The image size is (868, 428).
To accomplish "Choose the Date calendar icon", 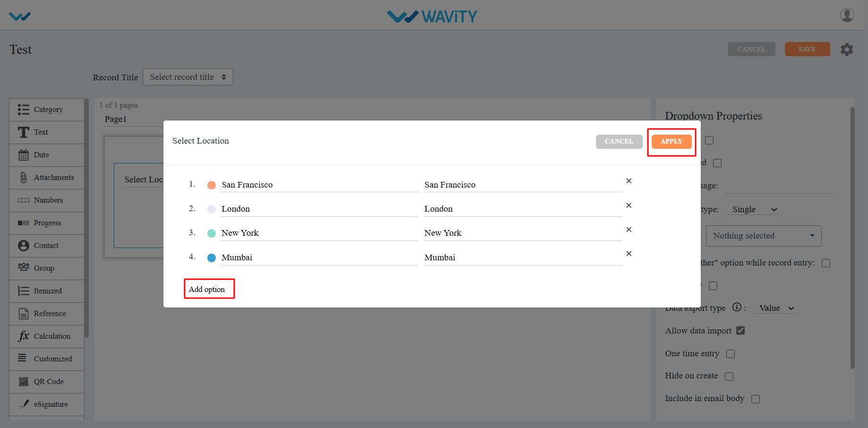I will (24, 155).
